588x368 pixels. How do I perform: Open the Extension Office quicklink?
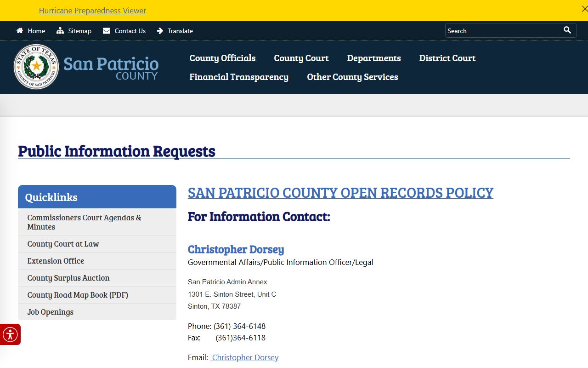97,261
